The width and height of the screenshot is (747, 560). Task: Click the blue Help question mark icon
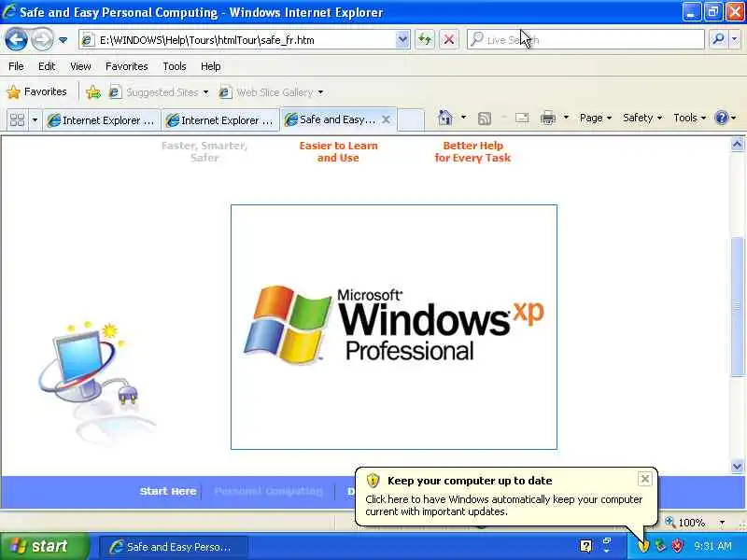click(722, 118)
